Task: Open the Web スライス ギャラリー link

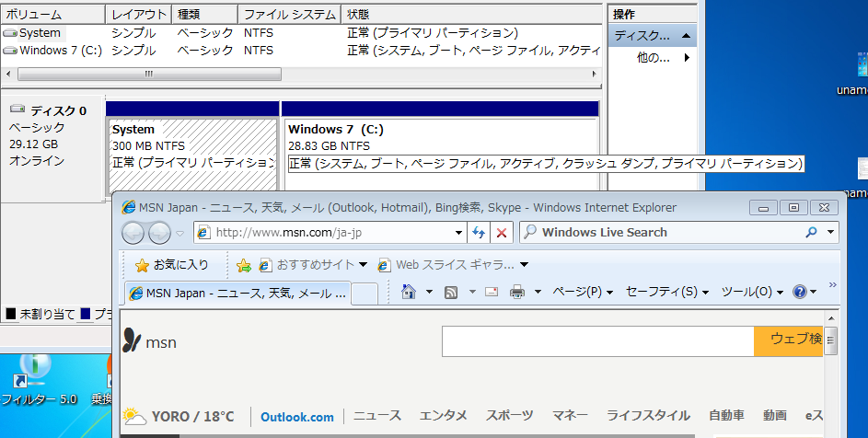Action: click(x=446, y=265)
